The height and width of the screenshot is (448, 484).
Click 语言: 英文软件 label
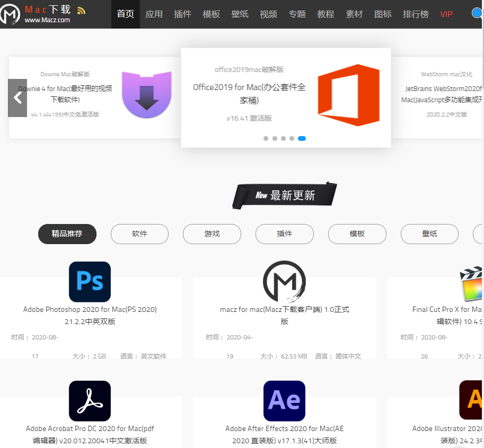(143, 356)
